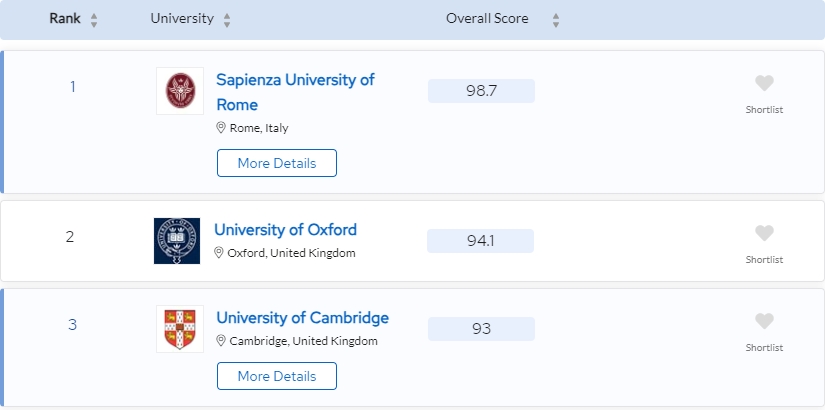This screenshot has width=825, height=410.
Task: Click the Sapienza University of Rome logo
Action: pyautogui.click(x=180, y=91)
